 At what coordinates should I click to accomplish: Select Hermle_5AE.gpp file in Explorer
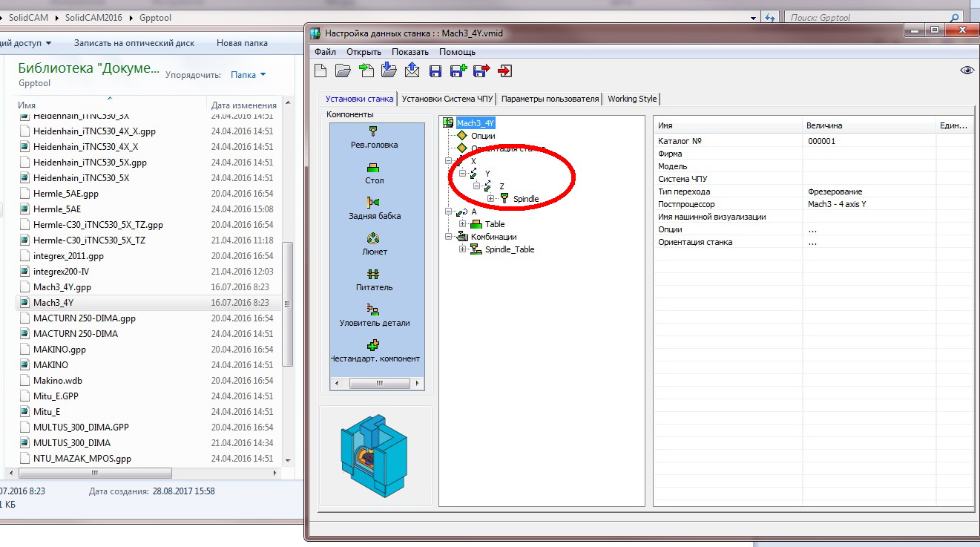[66, 194]
